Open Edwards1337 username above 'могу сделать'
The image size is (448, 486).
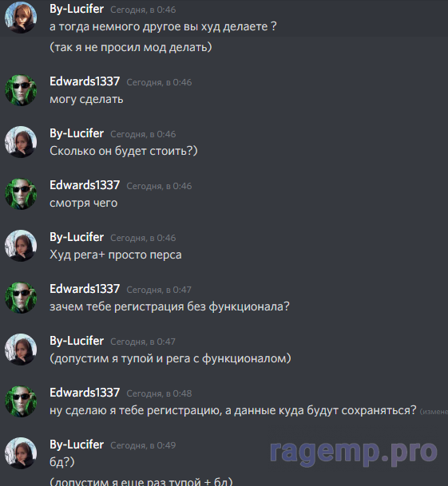coord(85,81)
